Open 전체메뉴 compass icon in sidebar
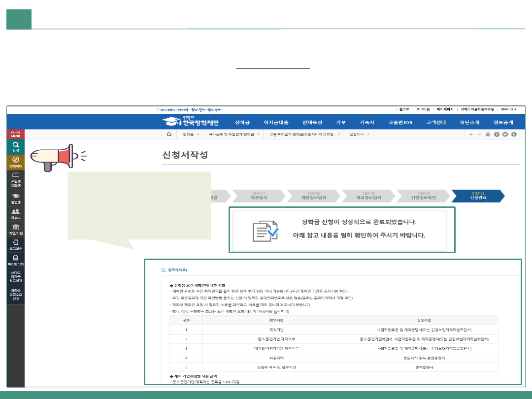 coord(16,162)
